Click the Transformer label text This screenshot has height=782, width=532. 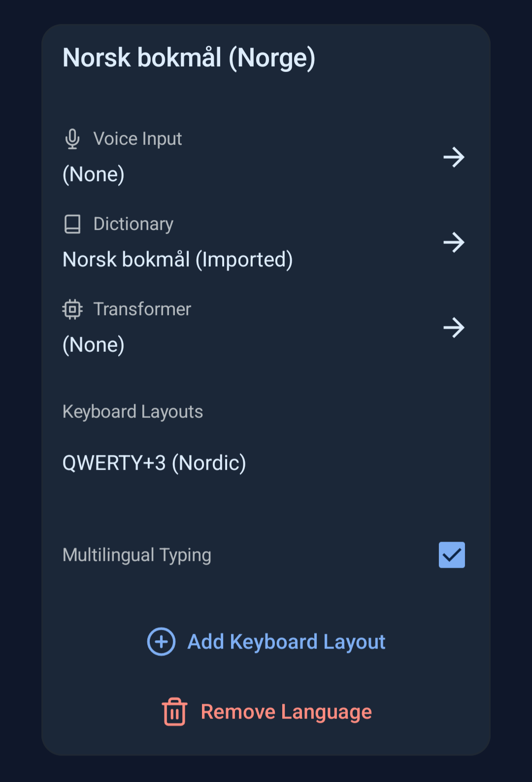[x=142, y=309]
